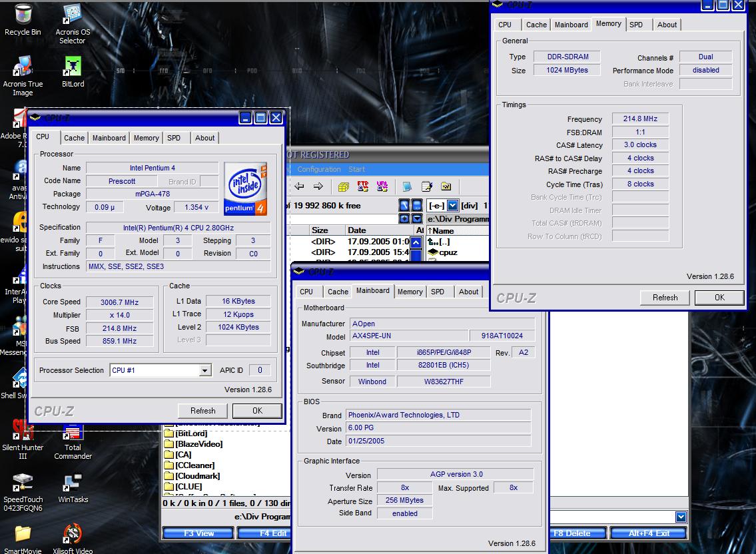Click the FTP connect toolbar icon
The image size is (756, 554).
[x=362, y=186]
